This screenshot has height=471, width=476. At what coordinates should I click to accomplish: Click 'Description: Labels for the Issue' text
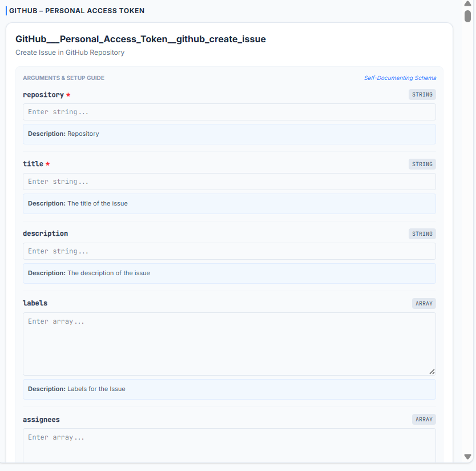pyautogui.click(x=76, y=389)
